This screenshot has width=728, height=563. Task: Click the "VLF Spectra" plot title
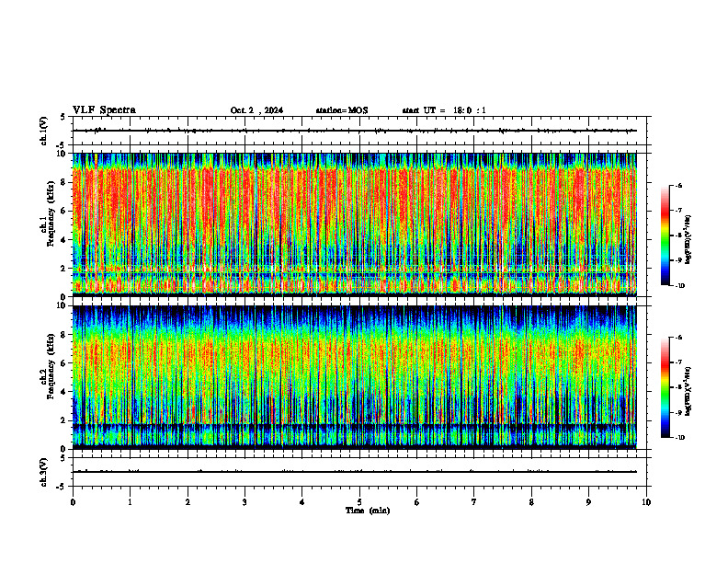[104, 109]
